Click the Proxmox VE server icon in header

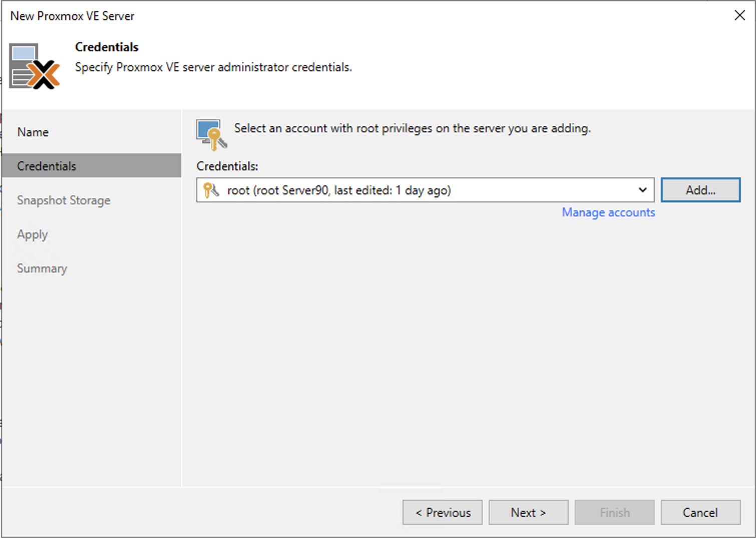(35, 66)
